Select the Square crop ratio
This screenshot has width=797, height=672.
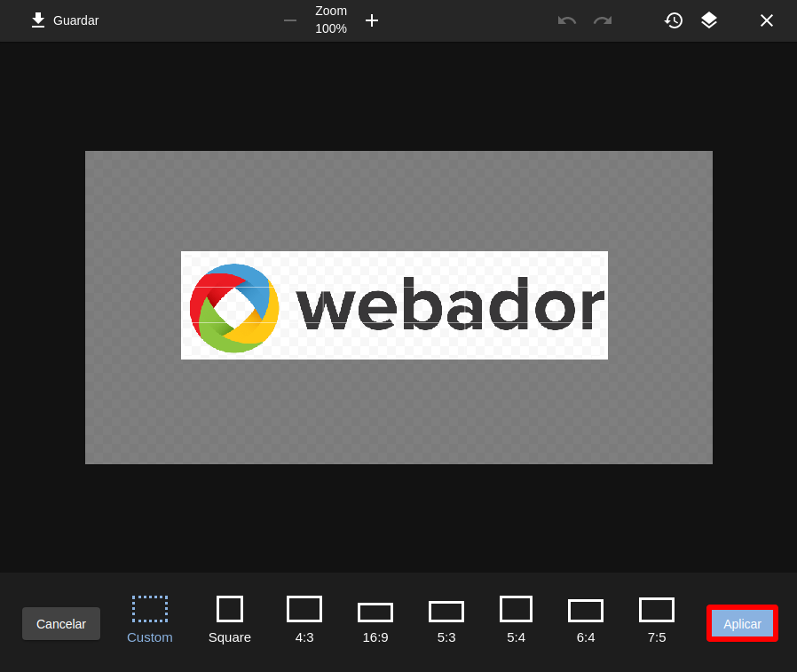point(230,620)
